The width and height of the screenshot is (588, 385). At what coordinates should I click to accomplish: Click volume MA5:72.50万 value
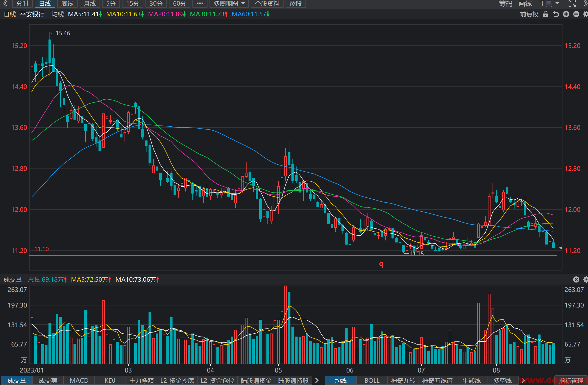pyautogui.click(x=91, y=280)
